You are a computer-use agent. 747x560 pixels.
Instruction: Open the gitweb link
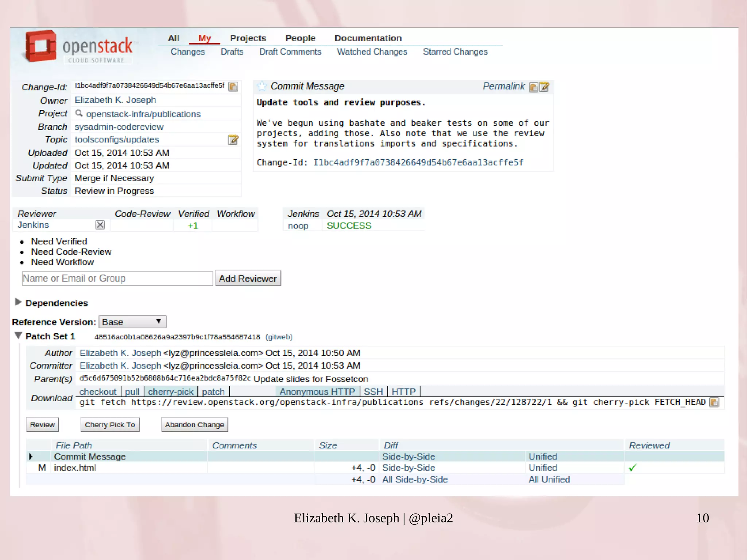pyautogui.click(x=279, y=337)
